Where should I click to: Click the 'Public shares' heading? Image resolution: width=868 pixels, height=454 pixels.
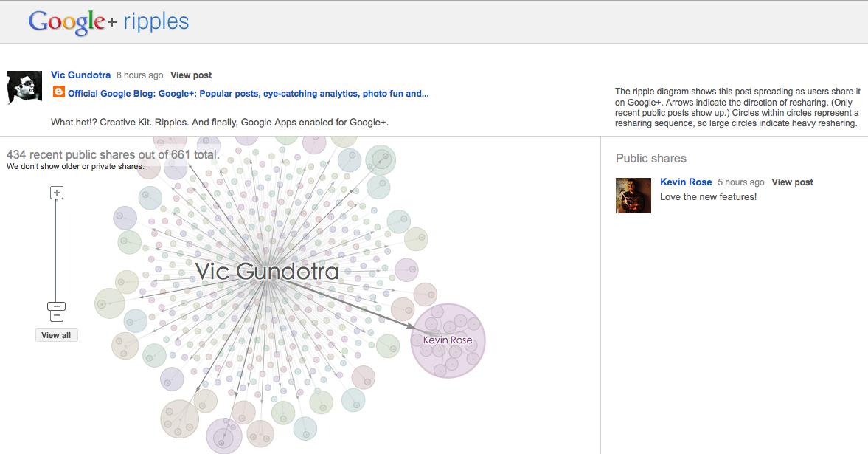coord(651,158)
